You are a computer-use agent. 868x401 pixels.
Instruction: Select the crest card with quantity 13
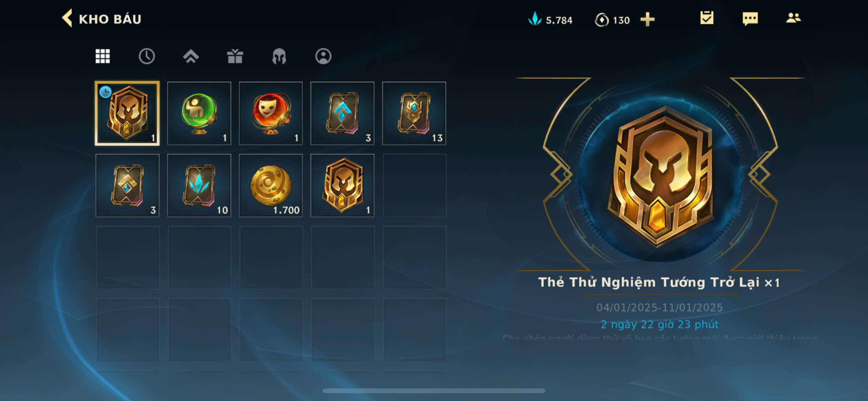point(414,114)
